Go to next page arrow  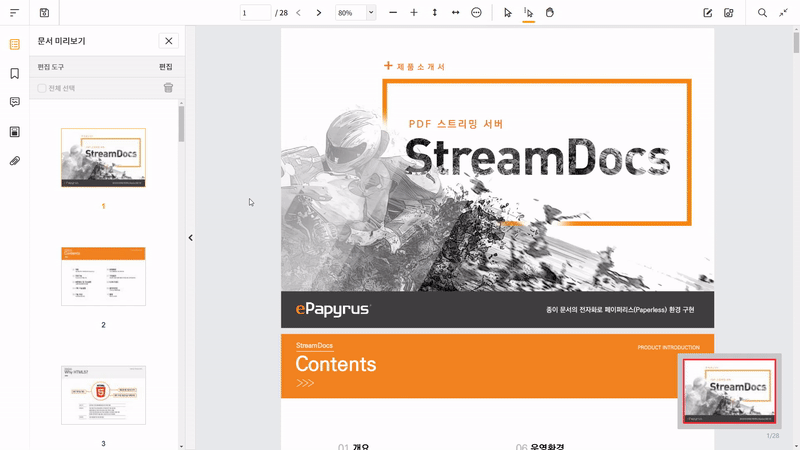click(319, 13)
